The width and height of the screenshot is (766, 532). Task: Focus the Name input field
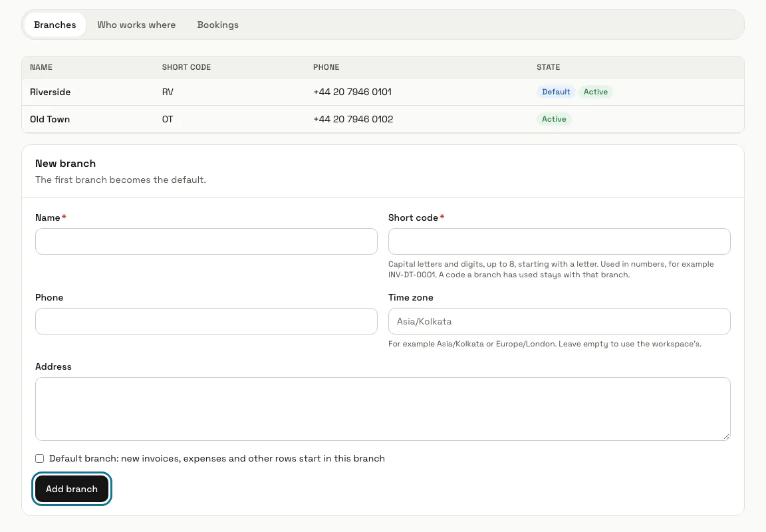coord(206,241)
